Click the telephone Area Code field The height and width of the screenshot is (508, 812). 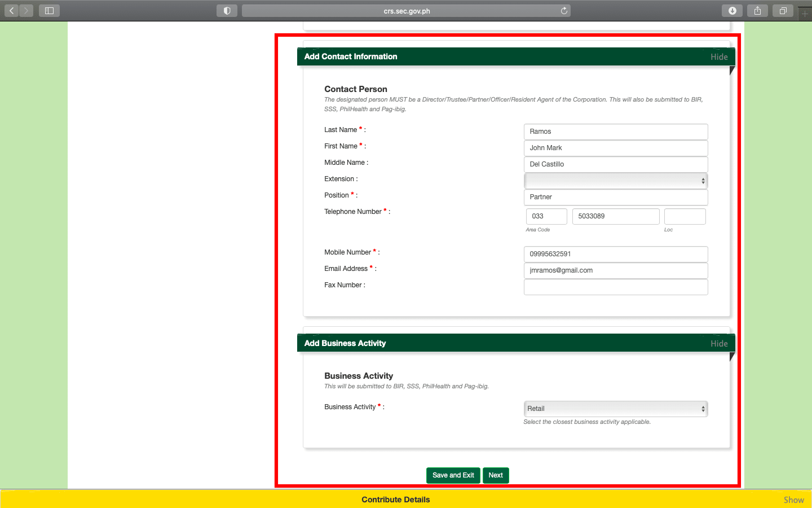[x=546, y=216]
